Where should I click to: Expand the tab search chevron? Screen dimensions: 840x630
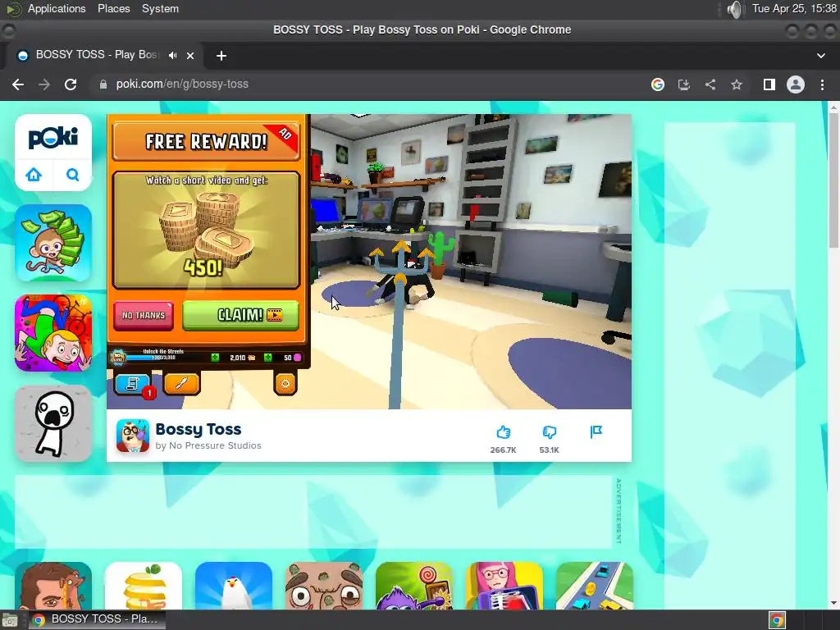click(820, 55)
